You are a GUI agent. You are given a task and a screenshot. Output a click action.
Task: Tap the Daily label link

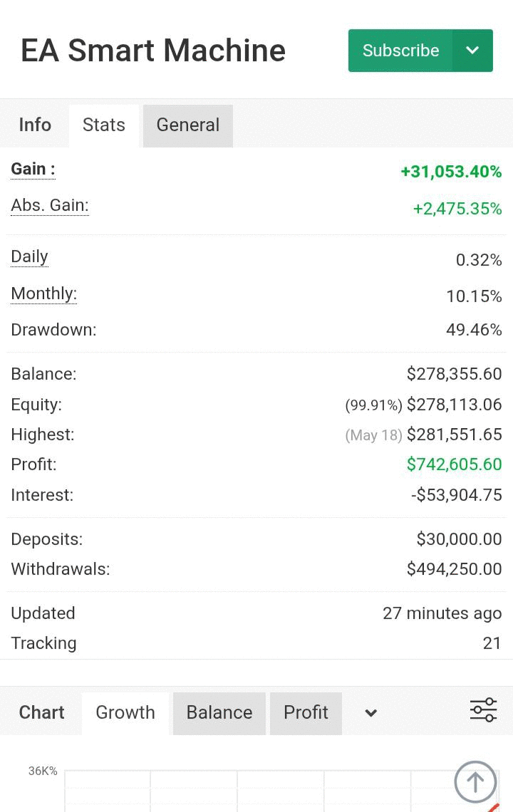click(x=29, y=257)
